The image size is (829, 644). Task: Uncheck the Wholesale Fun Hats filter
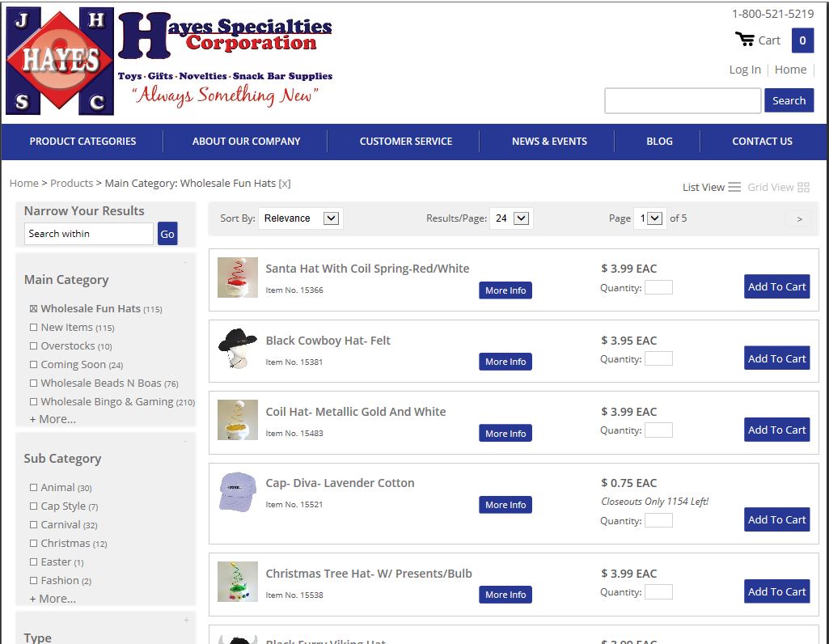point(34,309)
